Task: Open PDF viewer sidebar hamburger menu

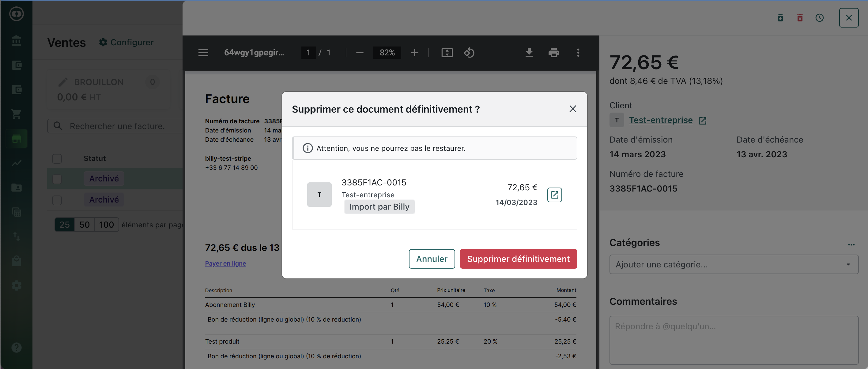Action: coord(203,53)
